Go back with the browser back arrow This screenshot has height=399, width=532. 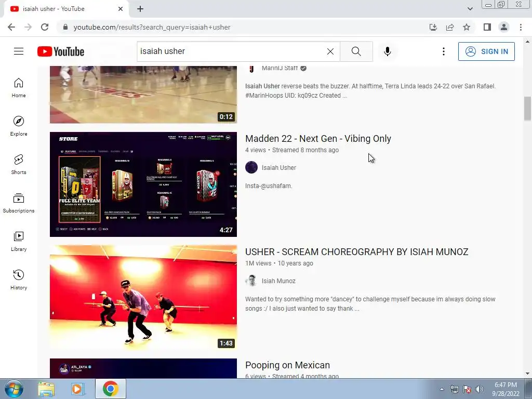click(x=11, y=27)
